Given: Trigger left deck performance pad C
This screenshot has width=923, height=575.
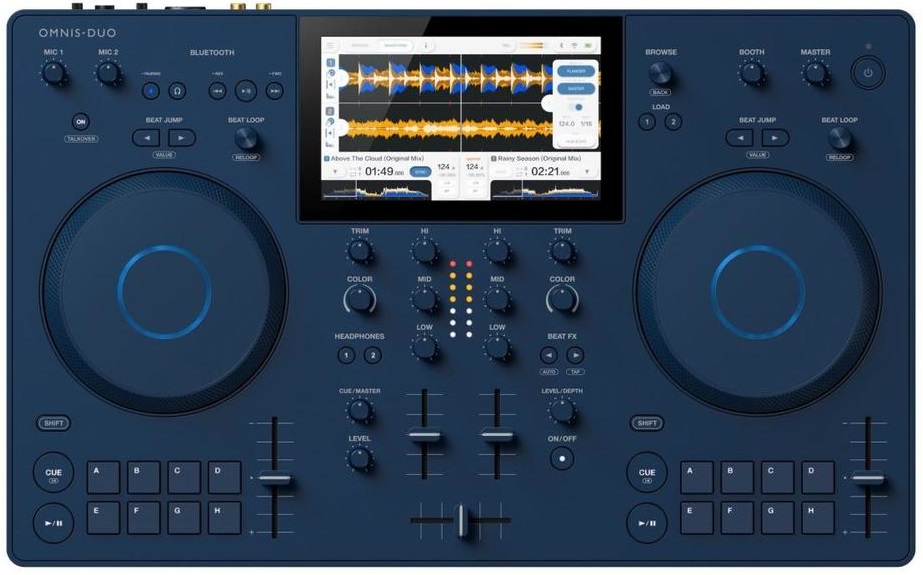Looking at the screenshot, I should point(184,477).
